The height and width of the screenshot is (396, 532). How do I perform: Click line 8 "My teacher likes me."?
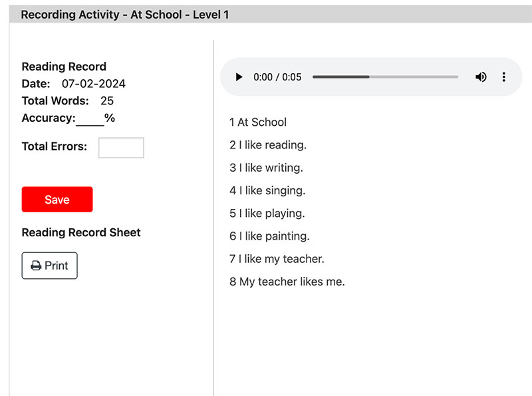tap(291, 282)
